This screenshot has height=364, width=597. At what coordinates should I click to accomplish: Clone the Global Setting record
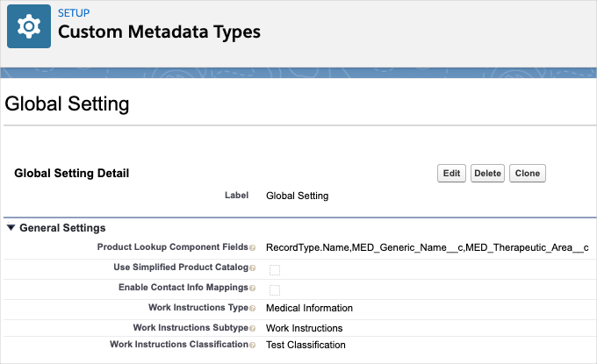pyautogui.click(x=527, y=174)
